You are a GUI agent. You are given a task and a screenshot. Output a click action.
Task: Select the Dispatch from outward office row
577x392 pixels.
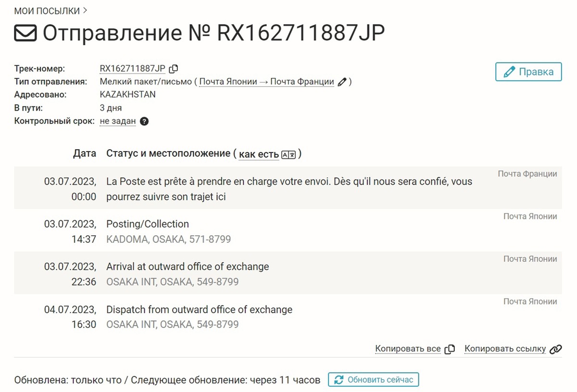pyautogui.click(x=288, y=316)
